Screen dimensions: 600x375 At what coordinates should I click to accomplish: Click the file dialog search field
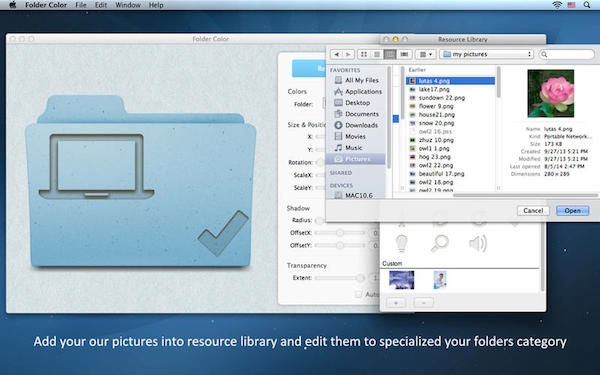point(567,54)
